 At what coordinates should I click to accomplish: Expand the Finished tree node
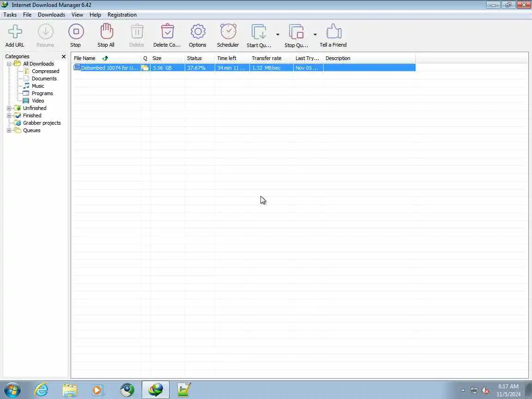9,116
